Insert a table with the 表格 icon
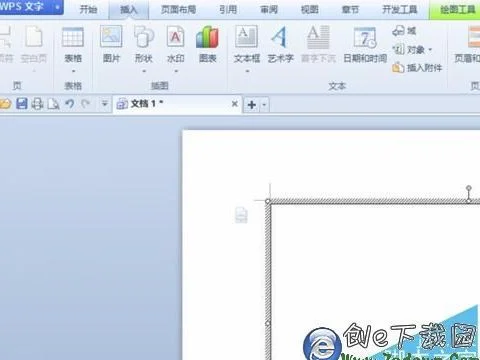This screenshot has width=480, height=360. [x=73, y=37]
